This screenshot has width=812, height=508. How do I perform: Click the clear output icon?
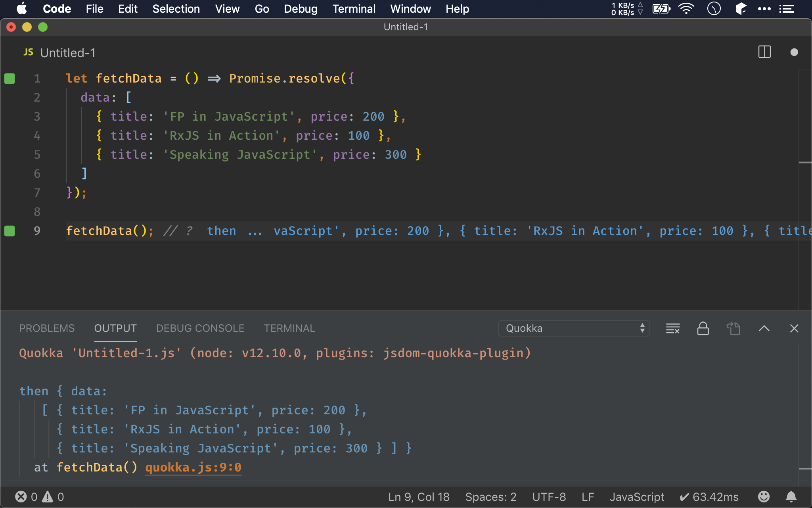(x=672, y=328)
